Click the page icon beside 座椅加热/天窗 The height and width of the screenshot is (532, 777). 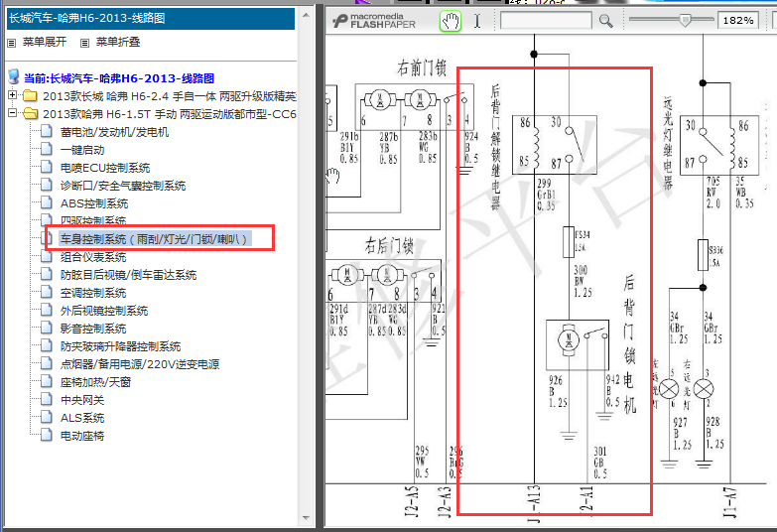click(x=46, y=381)
